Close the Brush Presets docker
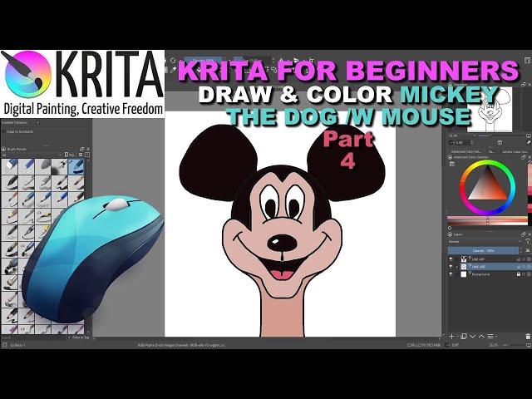Image resolution: width=532 pixels, height=399 pixels. pos(88,149)
